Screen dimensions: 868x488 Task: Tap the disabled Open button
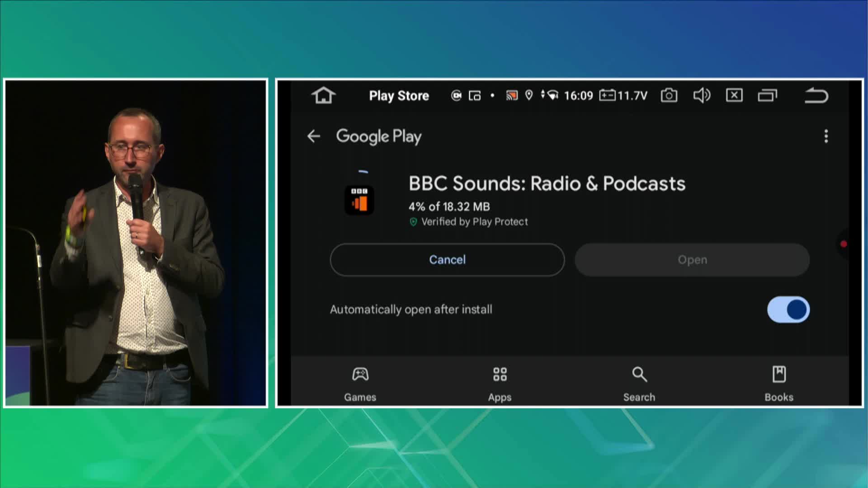[x=692, y=260]
